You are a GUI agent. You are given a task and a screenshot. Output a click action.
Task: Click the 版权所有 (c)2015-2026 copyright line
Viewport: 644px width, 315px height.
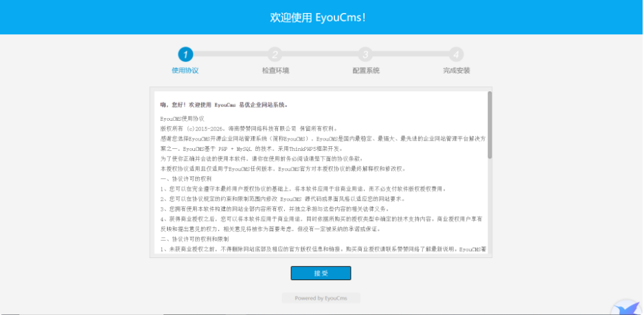click(249, 128)
